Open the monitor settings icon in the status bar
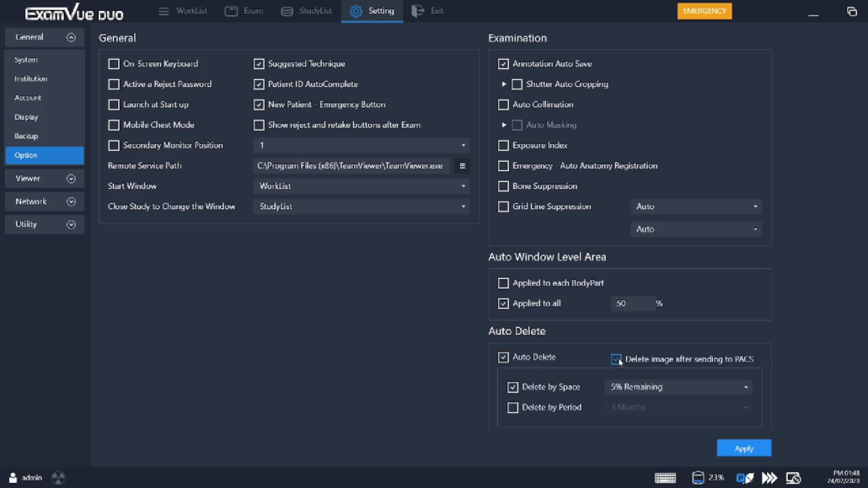Viewport: 868px width, 488px height. coord(794,477)
